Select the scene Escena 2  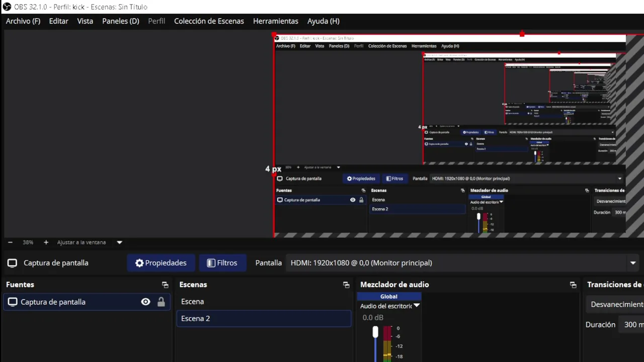click(264, 319)
